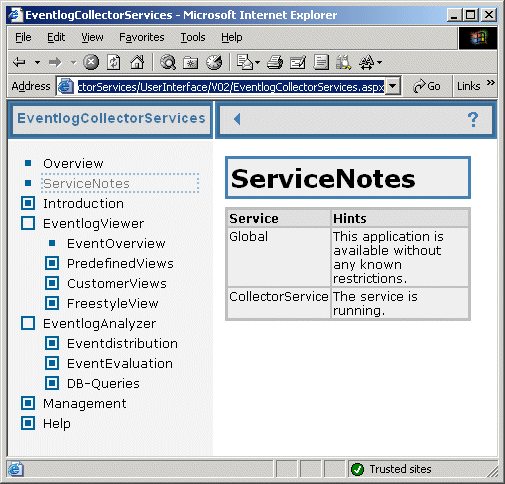This screenshot has height=484, width=505.
Task: Open the Tools menu
Action: (193, 37)
